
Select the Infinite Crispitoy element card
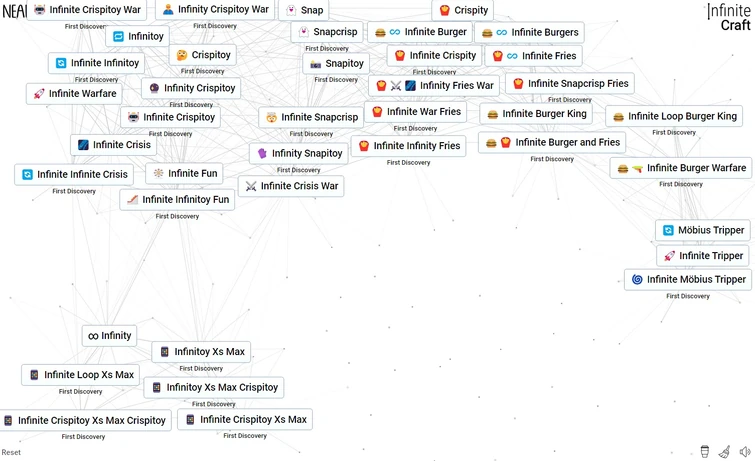point(170,118)
